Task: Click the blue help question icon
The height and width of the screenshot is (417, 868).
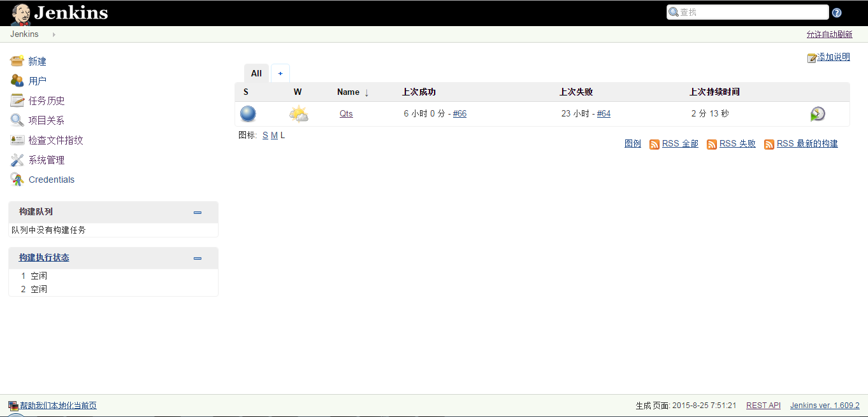Action: pos(837,13)
